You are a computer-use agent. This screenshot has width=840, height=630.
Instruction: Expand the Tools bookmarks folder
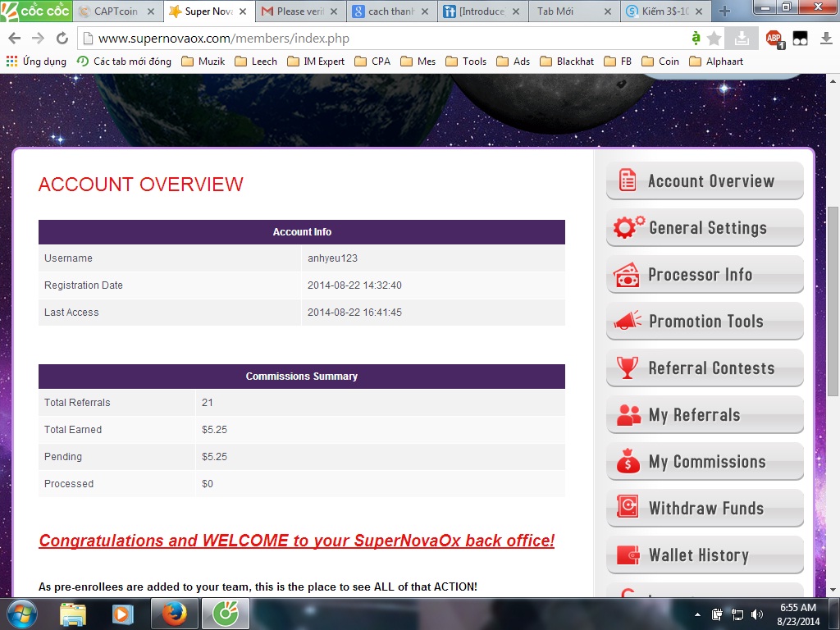point(466,61)
